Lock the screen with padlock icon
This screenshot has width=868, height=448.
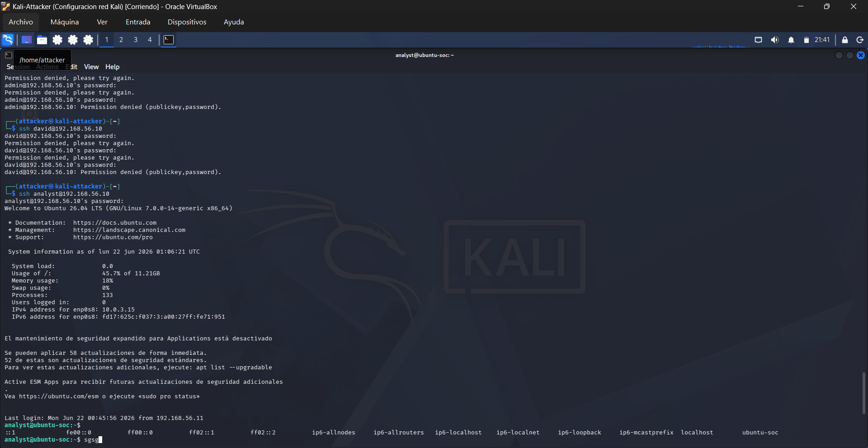tap(844, 40)
